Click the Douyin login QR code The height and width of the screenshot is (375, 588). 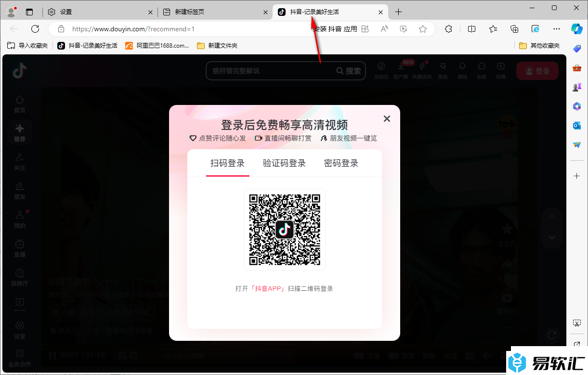[x=285, y=230]
